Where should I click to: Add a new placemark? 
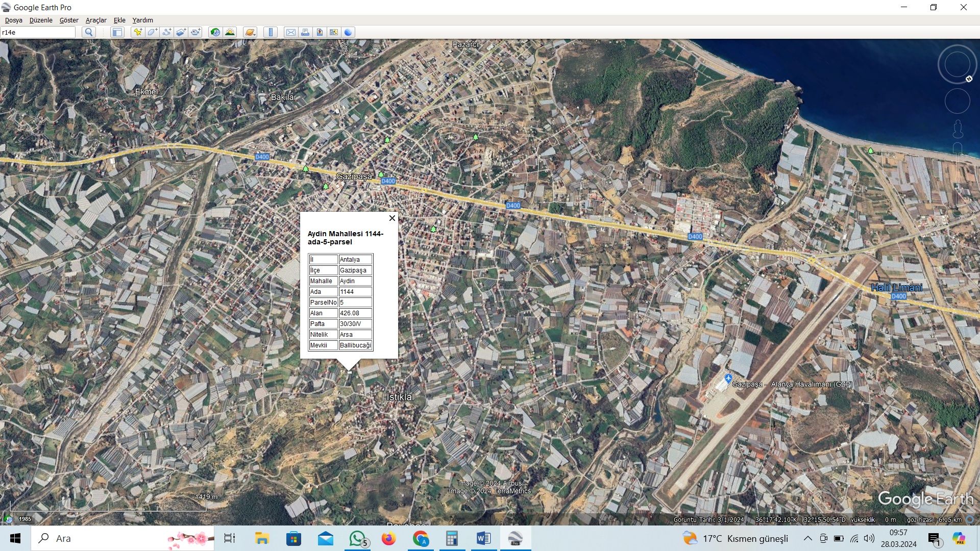point(138,32)
